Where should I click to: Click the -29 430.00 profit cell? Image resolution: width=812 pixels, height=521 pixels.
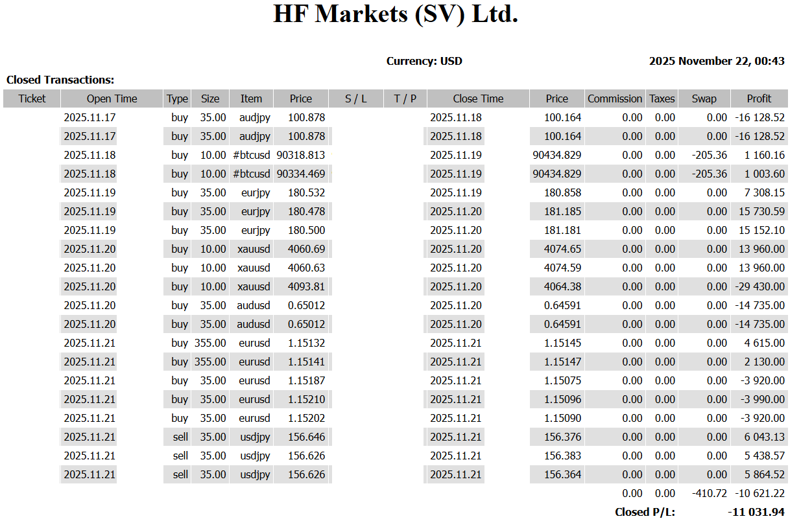point(759,286)
